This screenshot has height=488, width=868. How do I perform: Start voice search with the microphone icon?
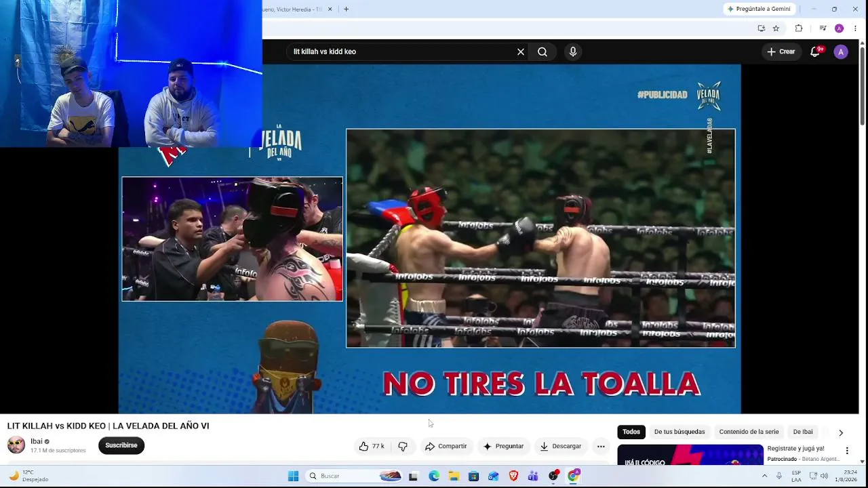point(573,52)
